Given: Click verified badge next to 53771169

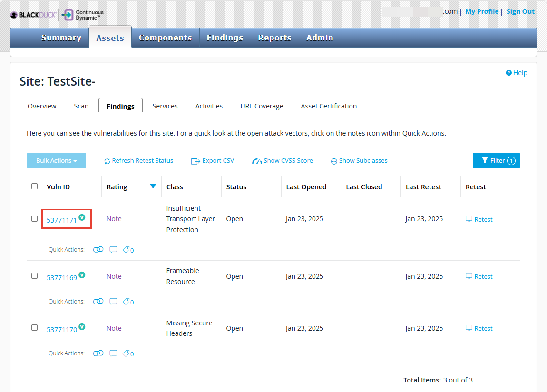Looking at the screenshot, I should pos(82,275).
